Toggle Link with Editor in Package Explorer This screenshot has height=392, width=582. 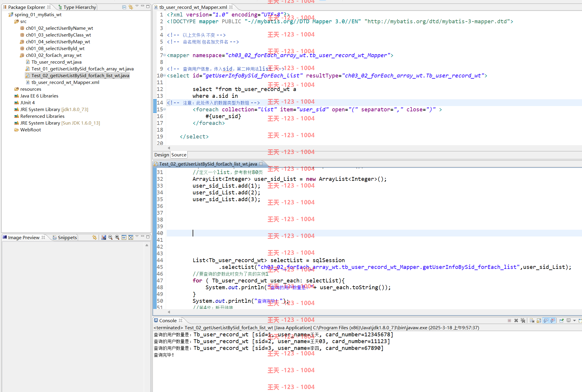(131, 7)
